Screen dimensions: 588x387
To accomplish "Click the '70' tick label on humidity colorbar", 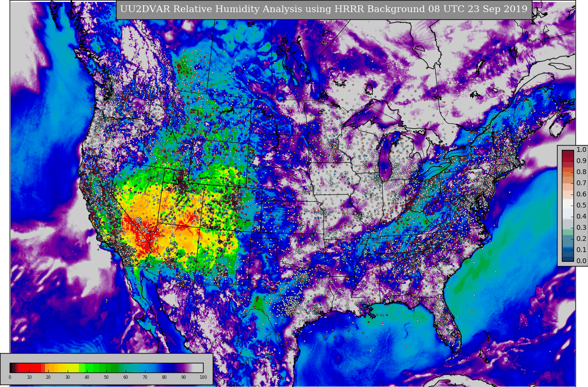I will (x=145, y=377).
